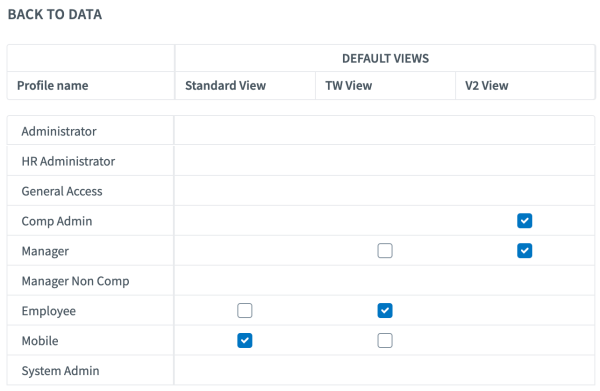The height and width of the screenshot is (391, 600).
Task: Click the BACK TO DATA link
Action: tap(55, 15)
